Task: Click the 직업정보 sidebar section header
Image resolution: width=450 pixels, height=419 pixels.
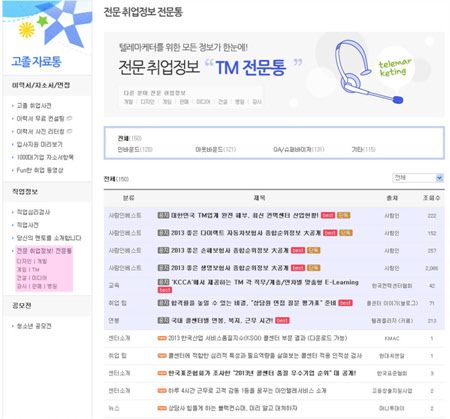Action: [x=25, y=192]
